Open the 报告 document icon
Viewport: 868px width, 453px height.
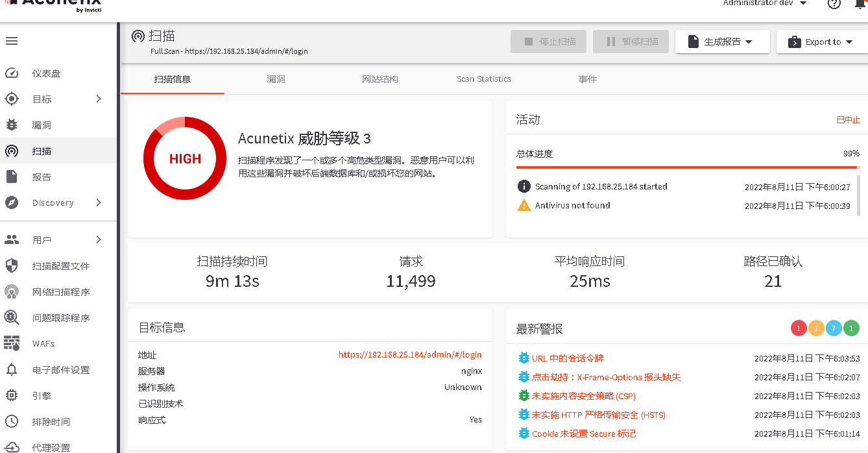click(12, 177)
